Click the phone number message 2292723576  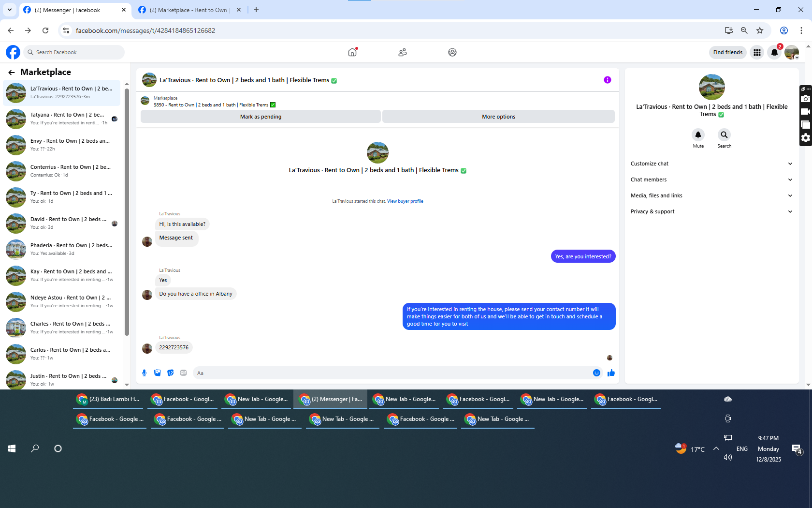[174, 347]
